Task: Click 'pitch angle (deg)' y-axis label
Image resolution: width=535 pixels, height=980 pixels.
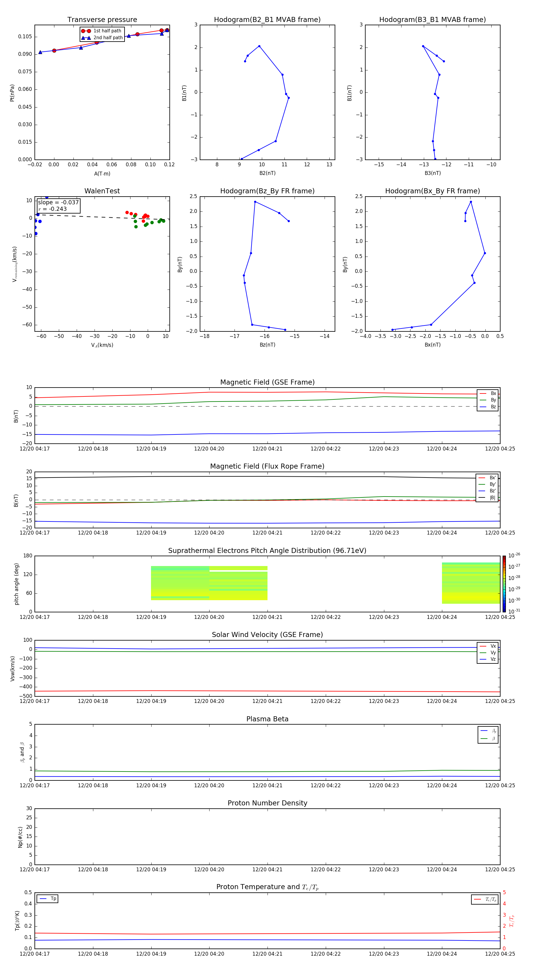Action: 16,584
